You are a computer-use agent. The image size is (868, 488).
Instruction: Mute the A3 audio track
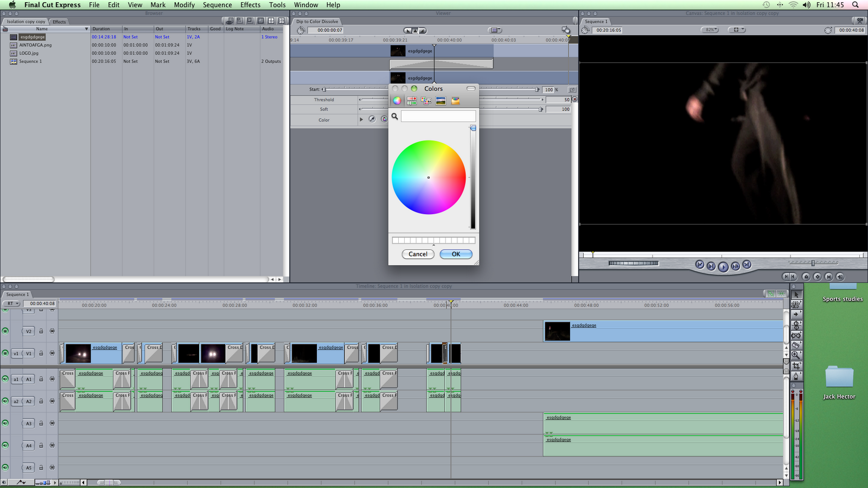tap(5, 423)
